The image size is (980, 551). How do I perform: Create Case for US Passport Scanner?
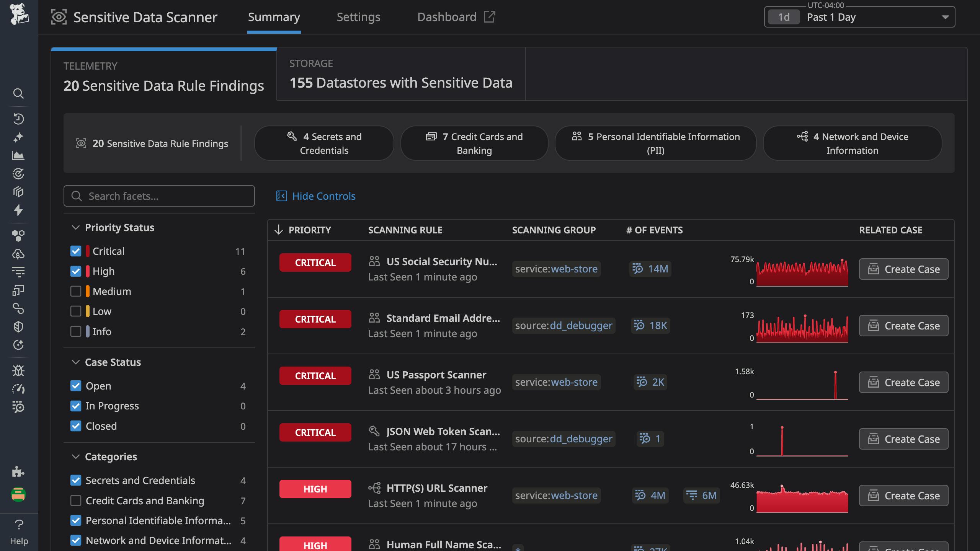click(x=903, y=382)
